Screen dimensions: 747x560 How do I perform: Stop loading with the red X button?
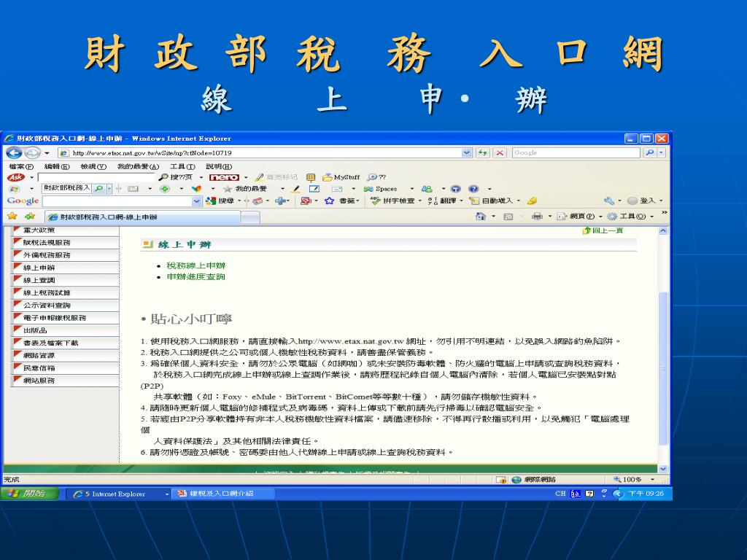point(499,153)
